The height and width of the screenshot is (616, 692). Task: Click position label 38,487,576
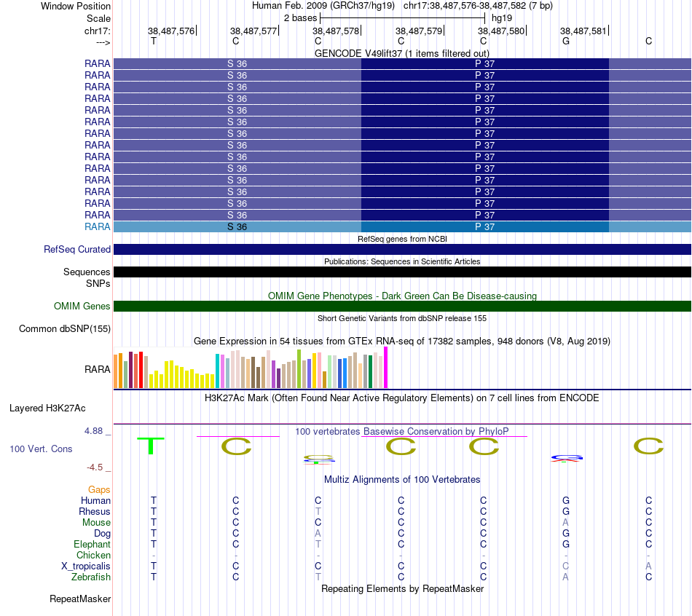(170, 31)
